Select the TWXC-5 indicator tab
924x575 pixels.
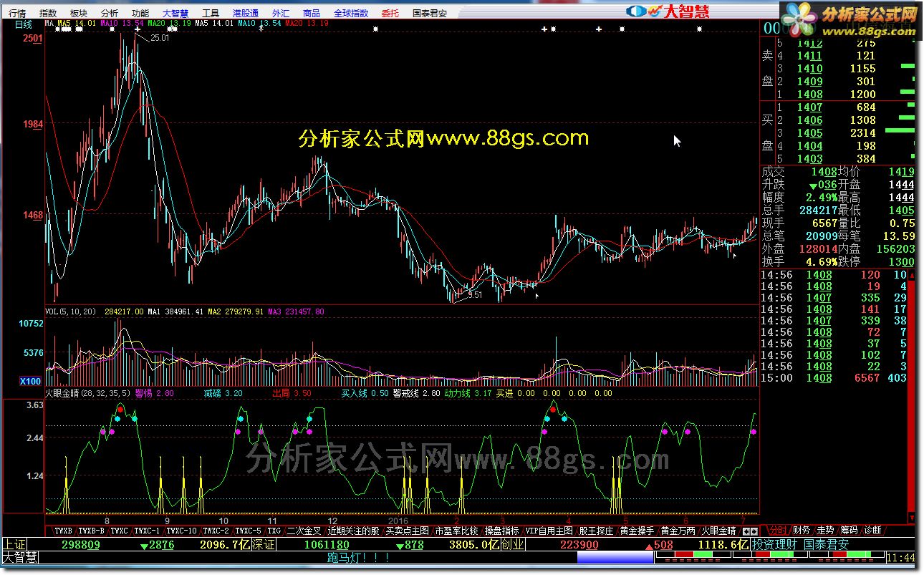tap(249, 531)
